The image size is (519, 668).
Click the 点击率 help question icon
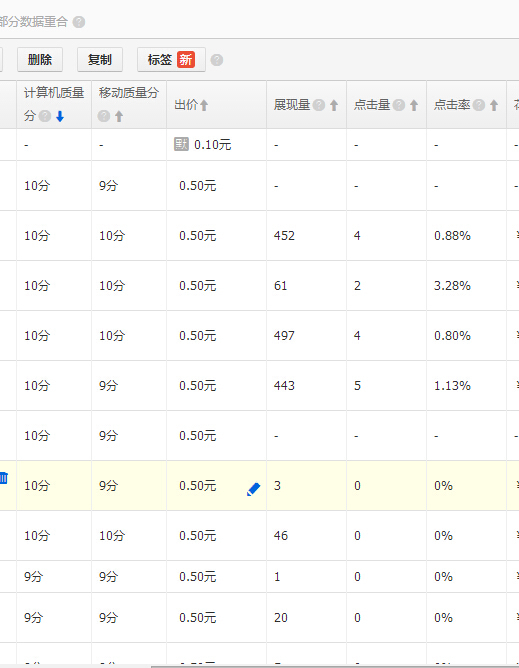pos(479,105)
